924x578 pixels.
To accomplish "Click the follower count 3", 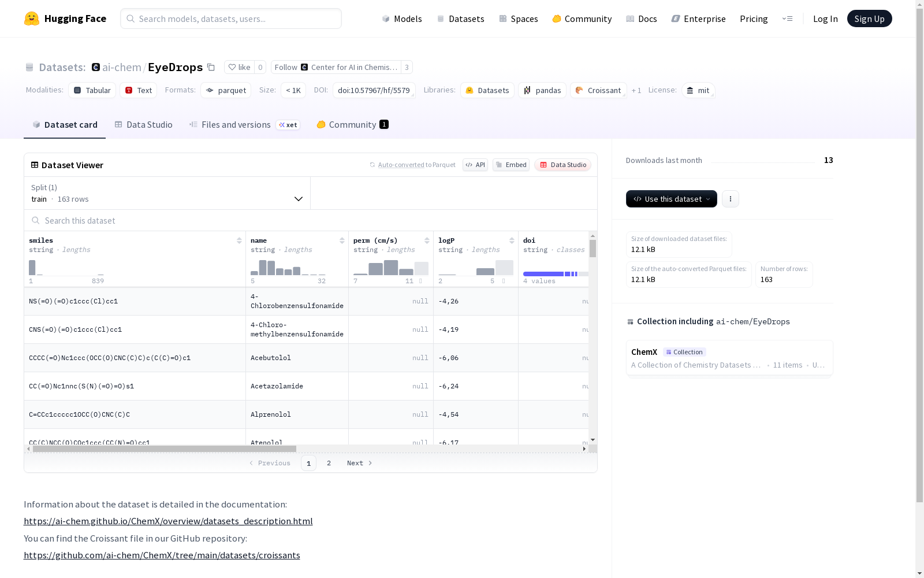I will (407, 67).
